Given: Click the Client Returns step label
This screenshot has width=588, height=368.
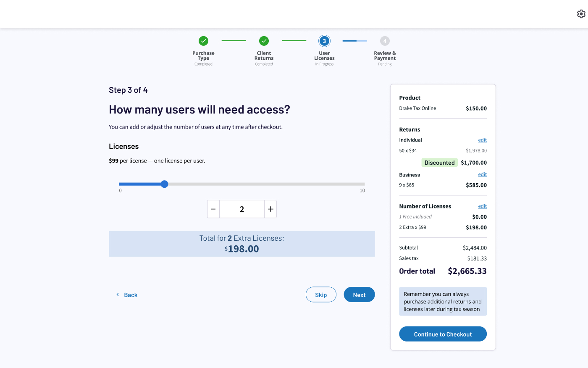Looking at the screenshot, I should pos(264,56).
